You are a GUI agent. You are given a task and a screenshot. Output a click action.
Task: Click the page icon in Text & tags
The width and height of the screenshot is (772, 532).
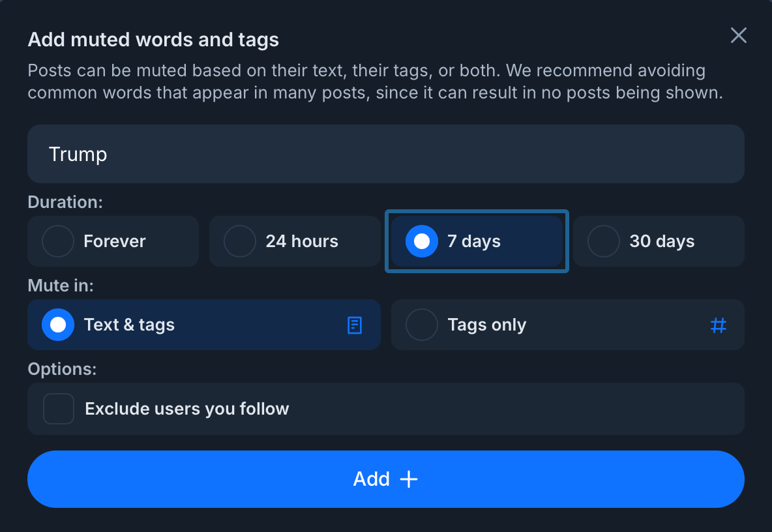tap(354, 325)
